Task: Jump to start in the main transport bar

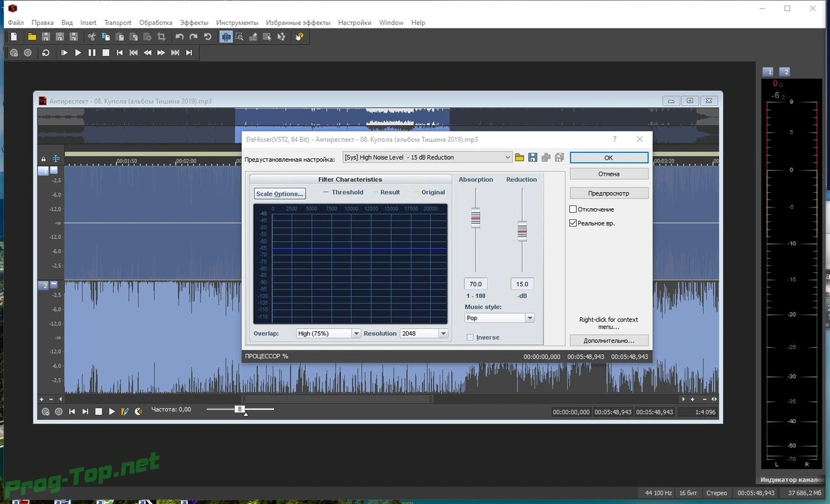Action: (120, 53)
